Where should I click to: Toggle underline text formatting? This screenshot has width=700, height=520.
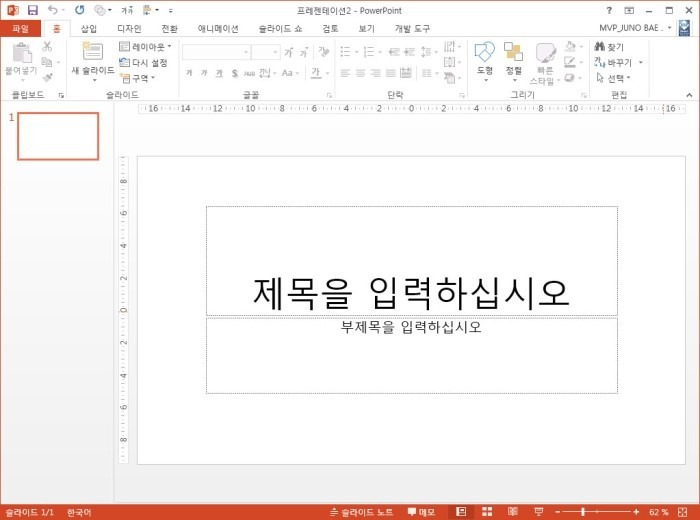point(219,73)
